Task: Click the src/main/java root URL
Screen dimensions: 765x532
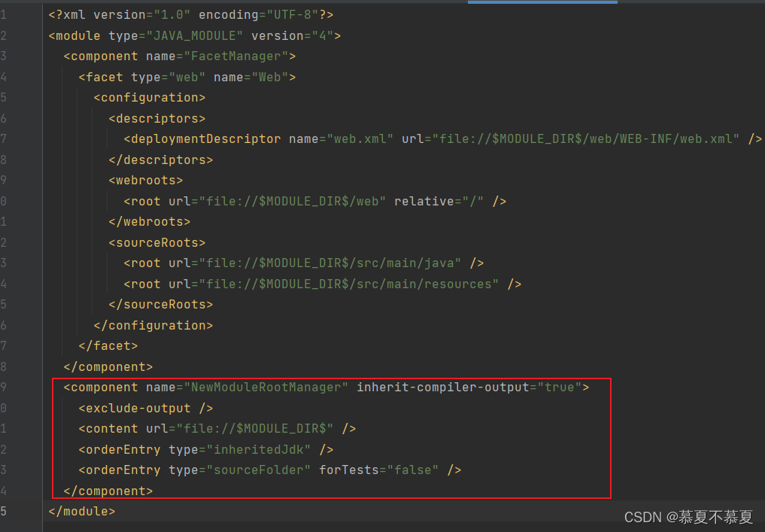Action: tap(329, 263)
